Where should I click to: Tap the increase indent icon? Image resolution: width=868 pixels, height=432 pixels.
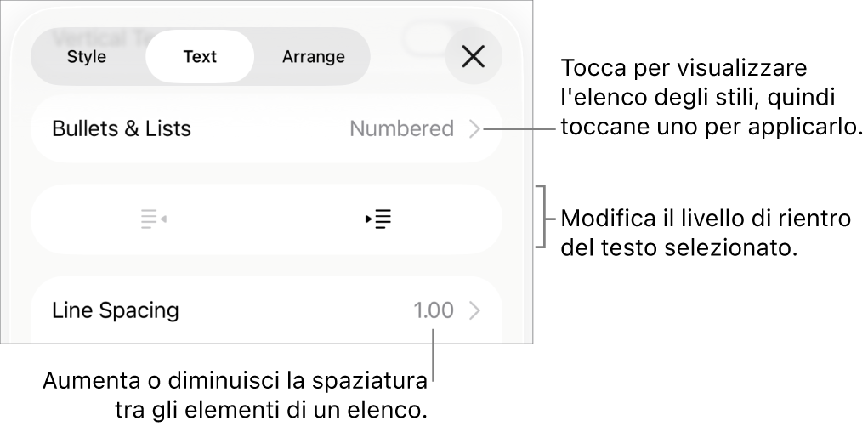tap(378, 219)
